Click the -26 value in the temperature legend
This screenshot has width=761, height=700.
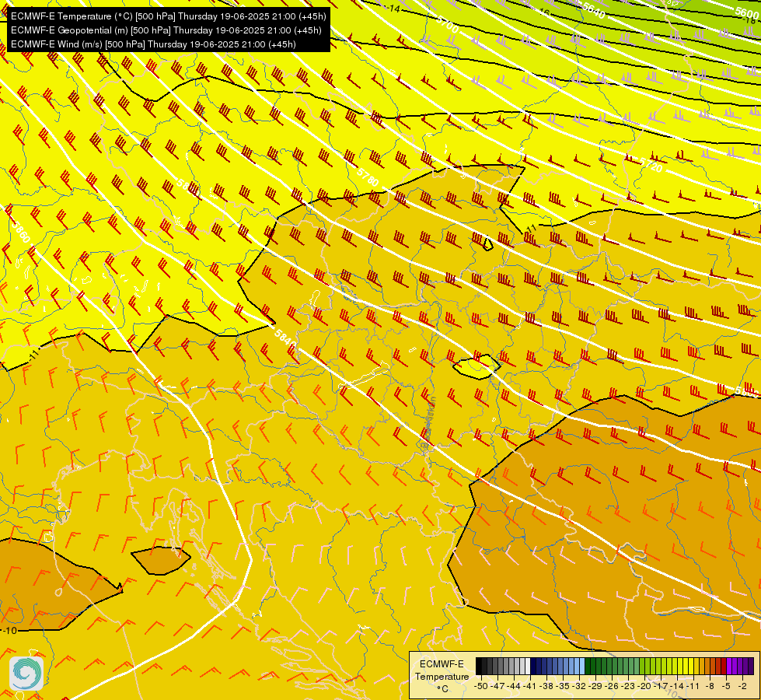tap(612, 686)
